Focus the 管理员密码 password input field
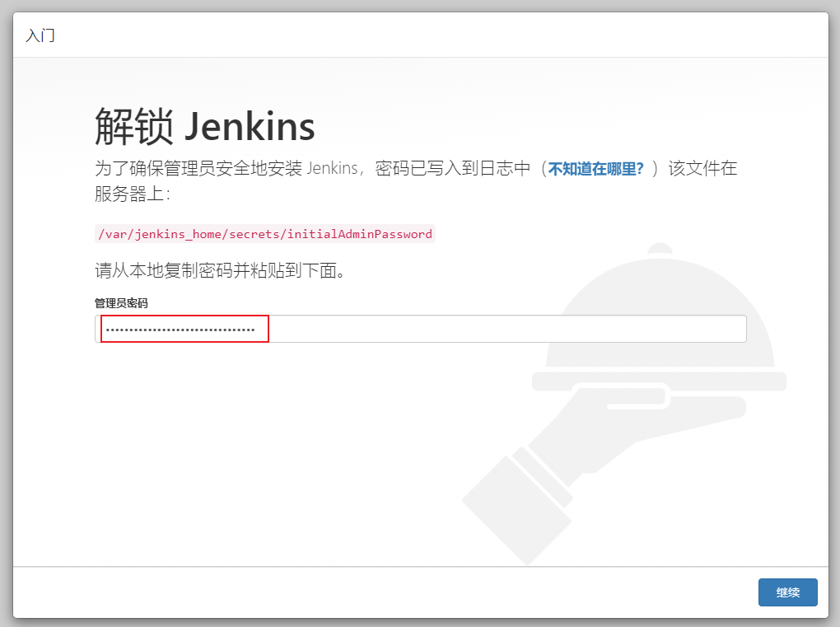 point(421,329)
